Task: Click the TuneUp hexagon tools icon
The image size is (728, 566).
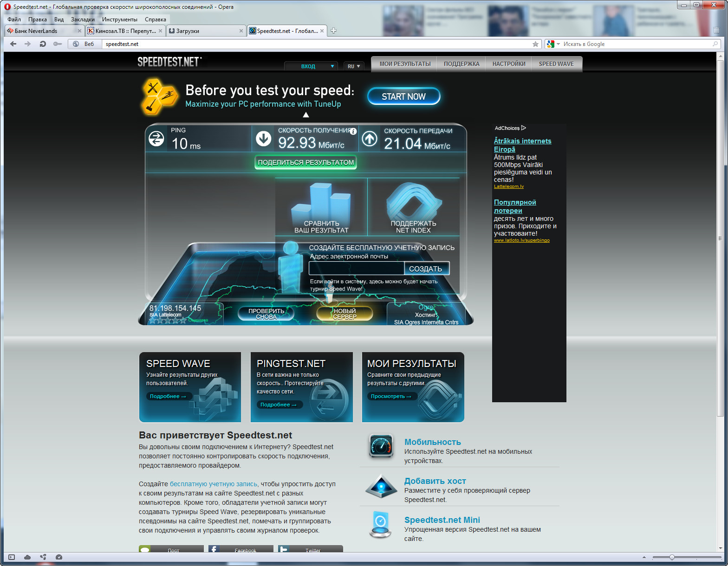Action: [158, 97]
